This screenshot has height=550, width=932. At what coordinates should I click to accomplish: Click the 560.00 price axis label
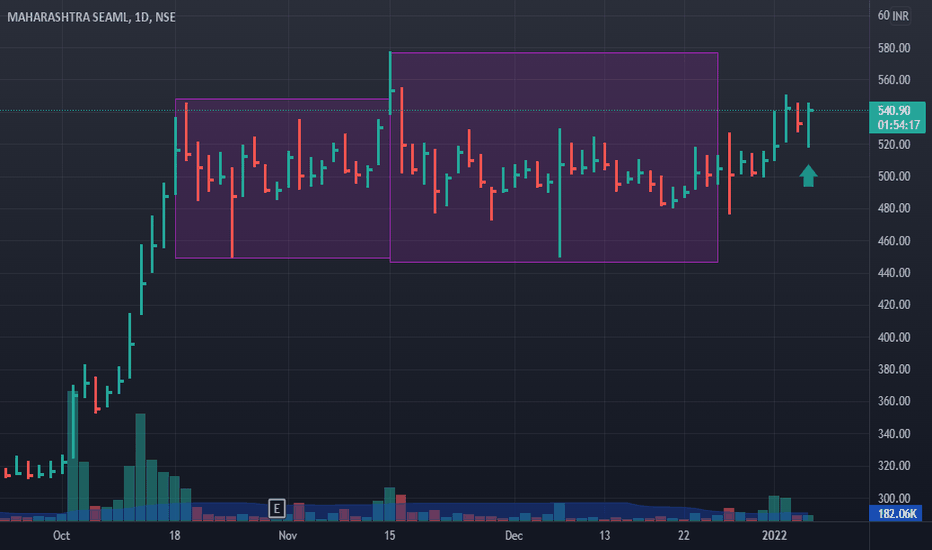(x=894, y=80)
